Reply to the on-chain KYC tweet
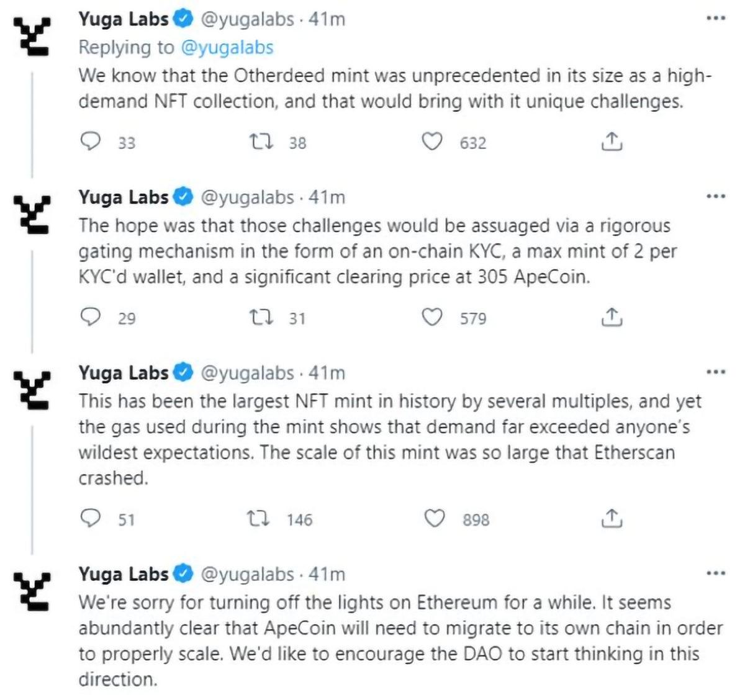The width and height of the screenshot is (745, 700). click(91, 318)
